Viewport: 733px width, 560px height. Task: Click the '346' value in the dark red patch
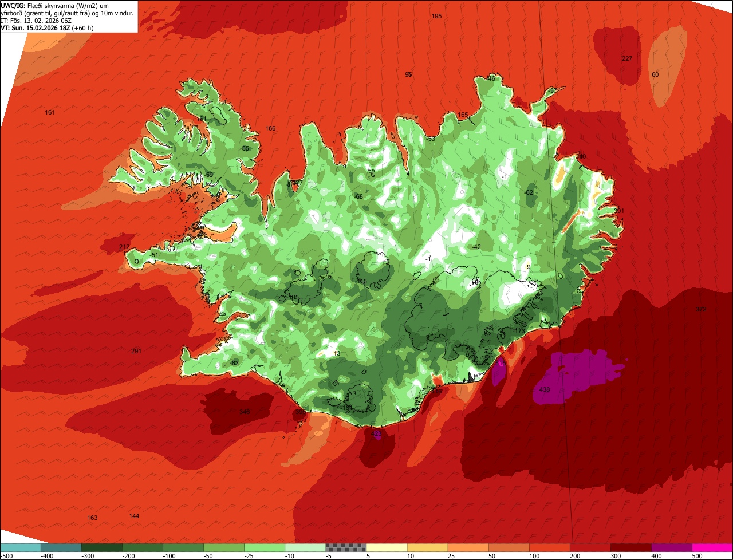coord(245,412)
